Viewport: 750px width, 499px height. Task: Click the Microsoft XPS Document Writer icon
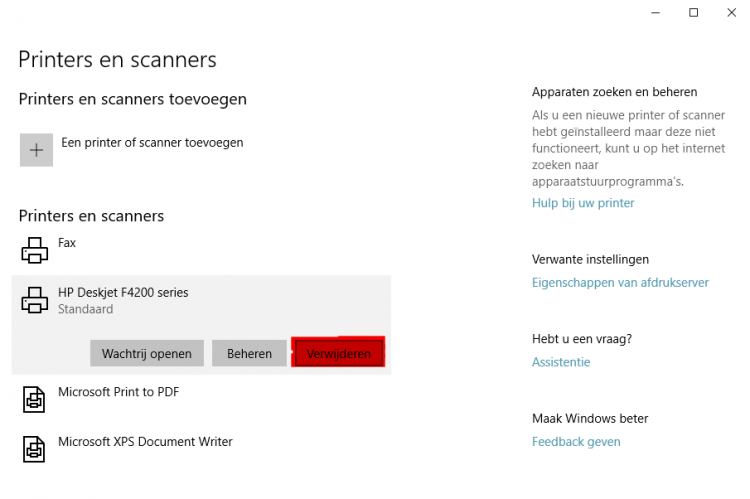(34, 449)
